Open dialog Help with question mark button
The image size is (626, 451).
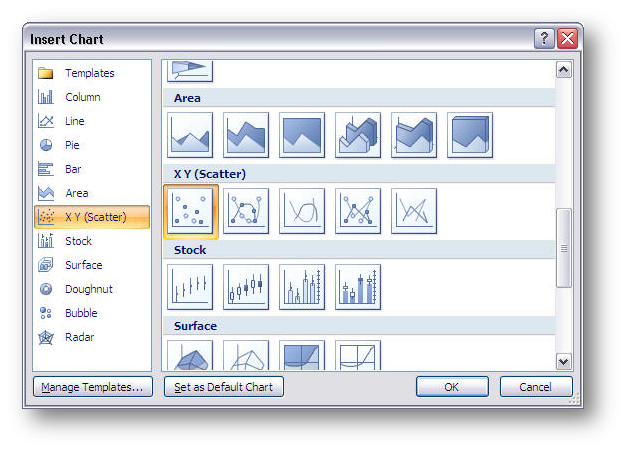tap(545, 39)
